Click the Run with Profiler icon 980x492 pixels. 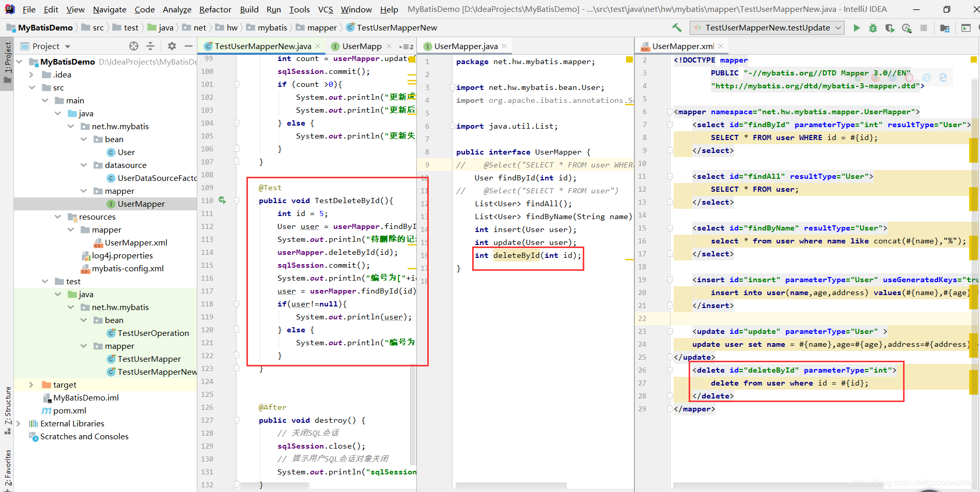[x=907, y=28]
